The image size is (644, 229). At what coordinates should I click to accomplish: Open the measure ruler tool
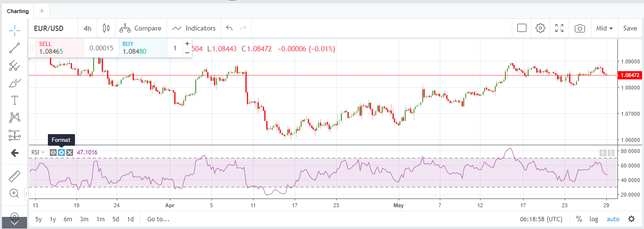[x=15, y=176]
